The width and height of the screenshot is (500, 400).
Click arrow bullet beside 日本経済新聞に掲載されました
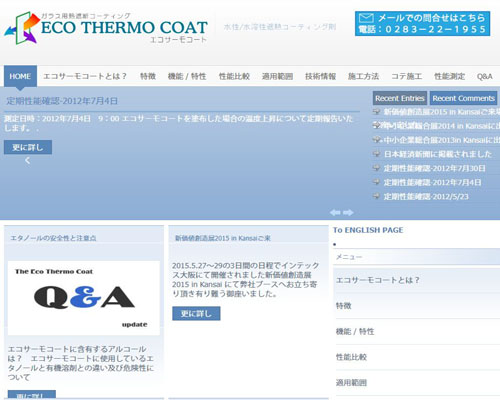[x=376, y=154]
